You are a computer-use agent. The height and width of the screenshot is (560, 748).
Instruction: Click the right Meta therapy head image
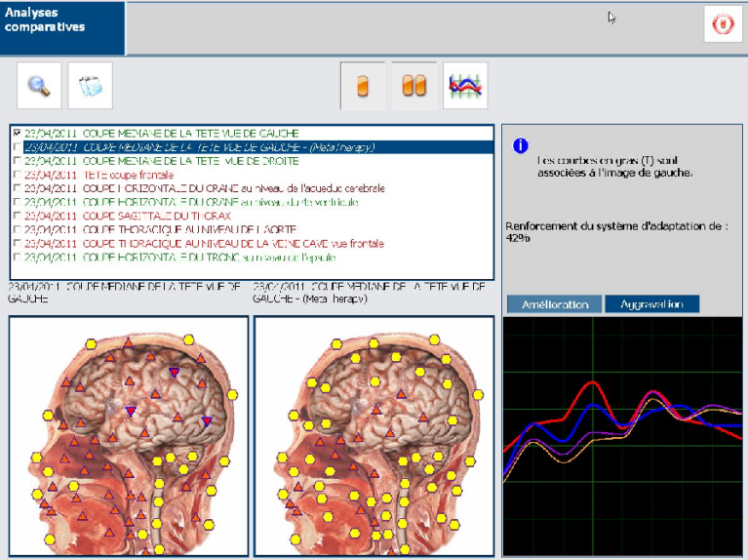pyautogui.click(x=374, y=436)
